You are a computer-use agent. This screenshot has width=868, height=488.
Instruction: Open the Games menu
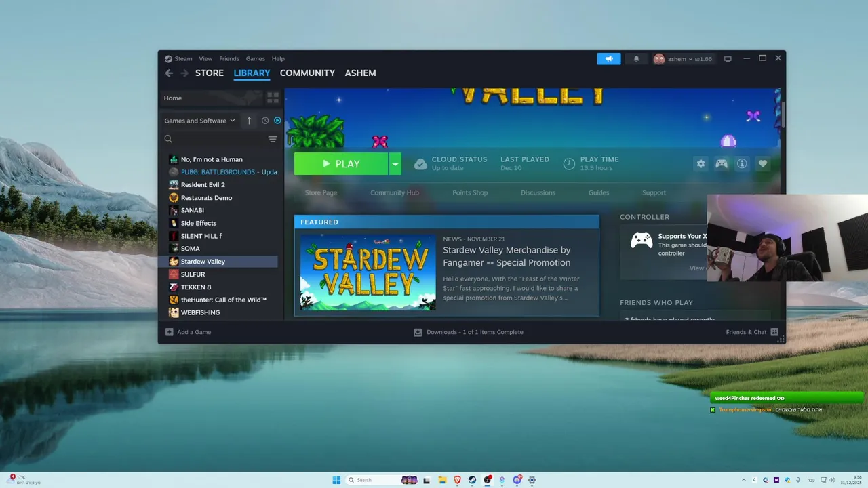click(x=256, y=59)
